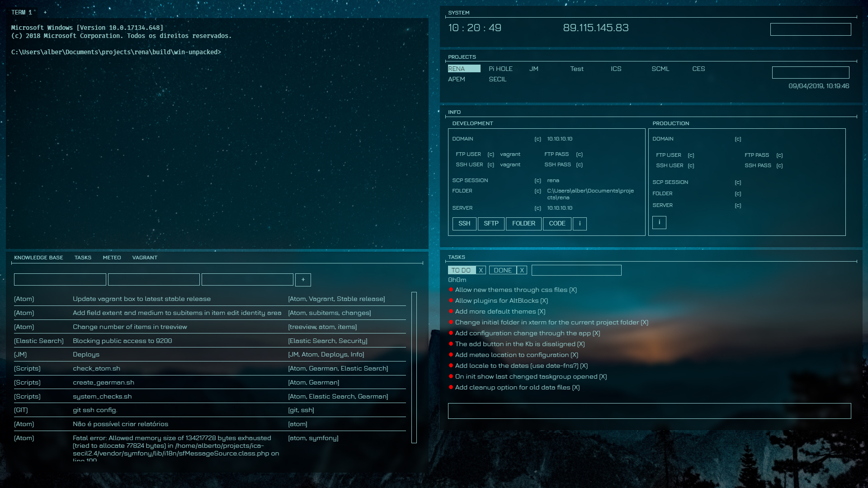
Task: Switch to the VAGRANT tab
Action: [x=145, y=258]
